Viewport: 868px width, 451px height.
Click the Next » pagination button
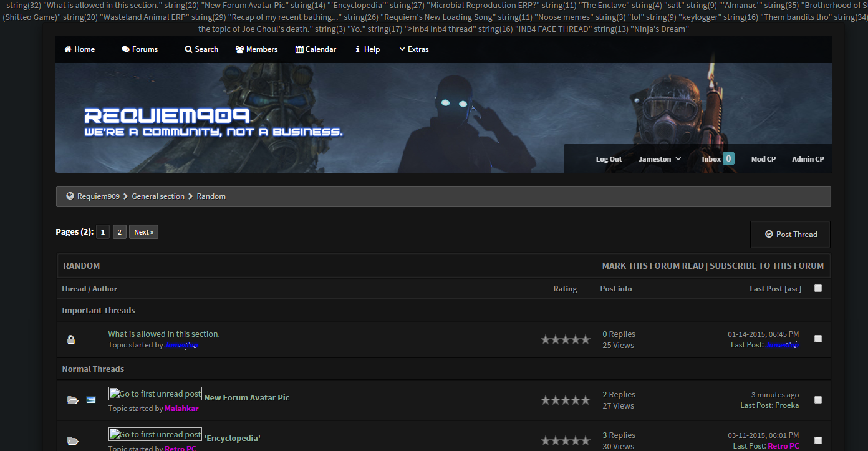point(144,232)
